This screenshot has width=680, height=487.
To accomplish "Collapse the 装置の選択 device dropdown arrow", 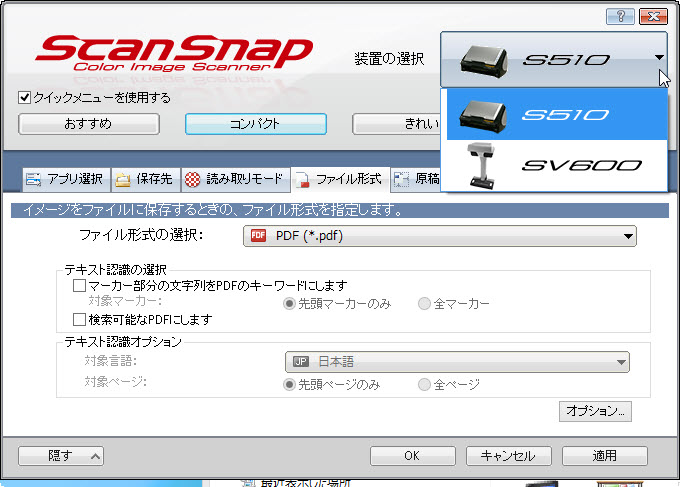I will tap(659, 58).
